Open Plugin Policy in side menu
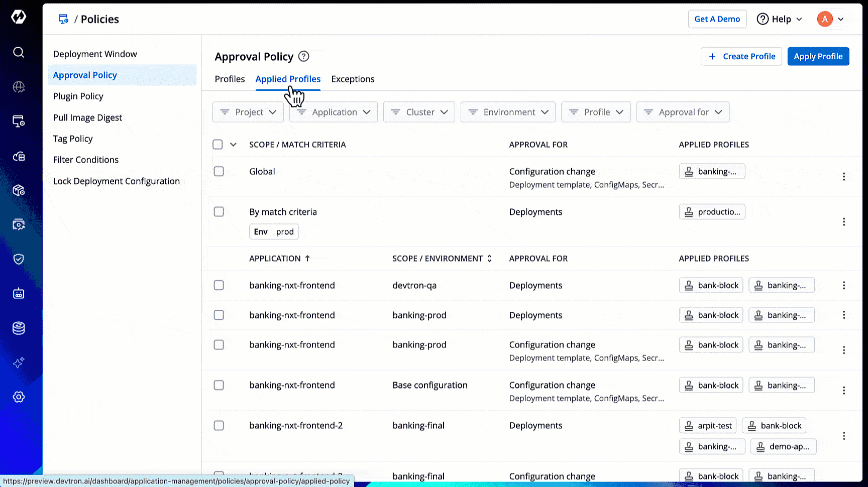The width and height of the screenshot is (868, 487). coord(78,96)
